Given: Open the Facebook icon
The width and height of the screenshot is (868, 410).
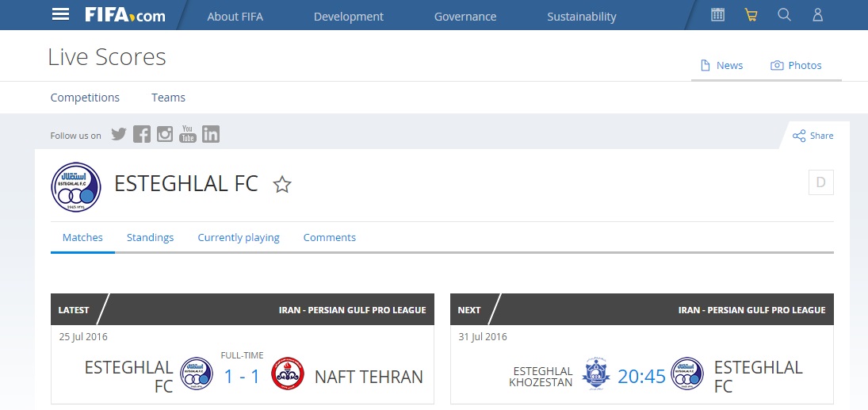Looking at the screenshot, I should 142,134.
